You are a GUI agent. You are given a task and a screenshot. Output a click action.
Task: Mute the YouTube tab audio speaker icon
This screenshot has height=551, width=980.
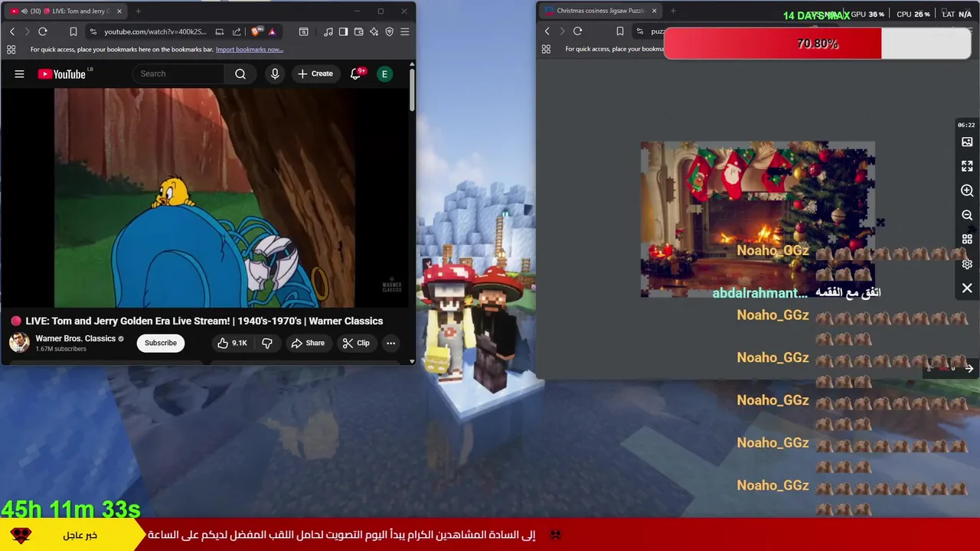24,11
